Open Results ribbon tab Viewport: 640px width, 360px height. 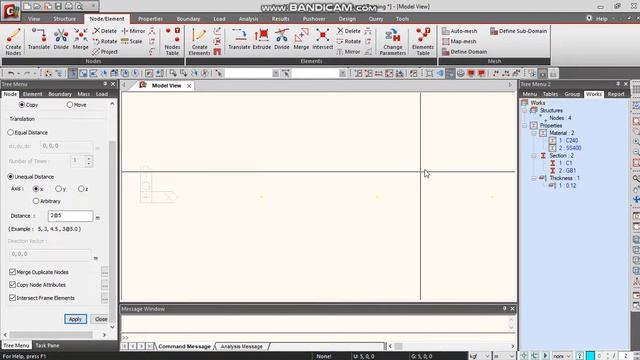click(280, 19)
